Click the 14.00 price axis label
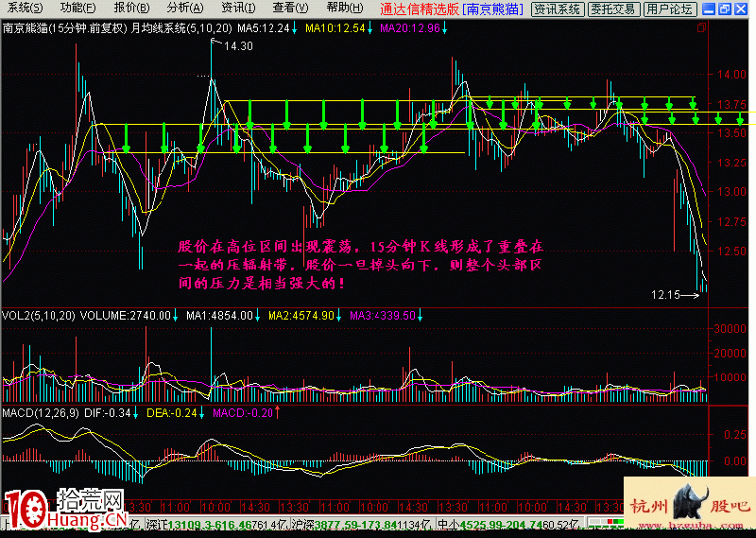Screen dimensions: 756x538 pyautogui.click(x=731, y=75)
